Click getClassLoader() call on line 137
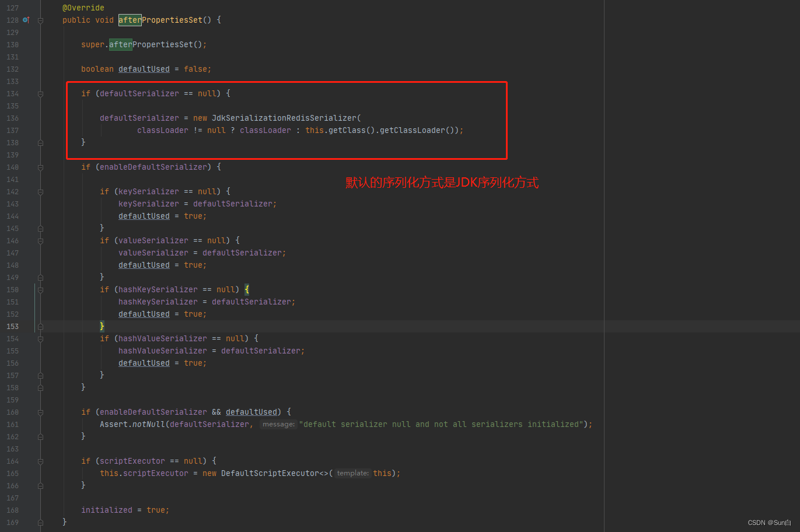Image resolution: width=800 pixels, height=532 pixels. 417,130
